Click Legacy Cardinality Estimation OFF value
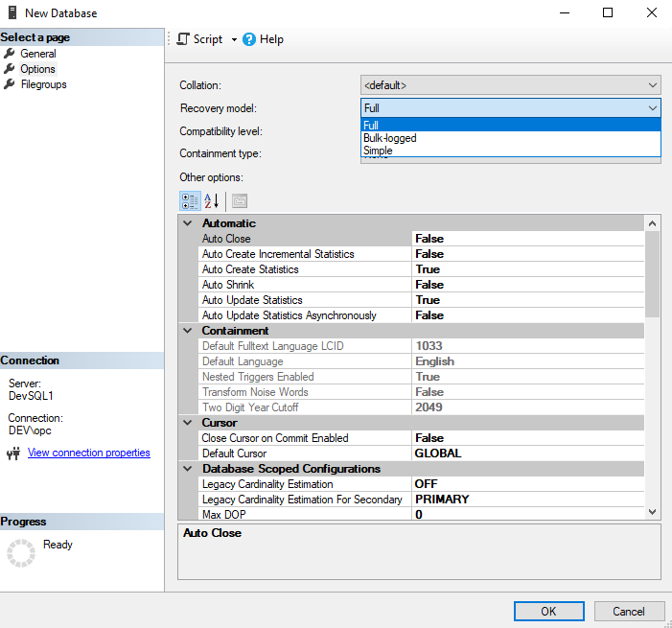Screen dimensions: 672x628 (528, 484)
